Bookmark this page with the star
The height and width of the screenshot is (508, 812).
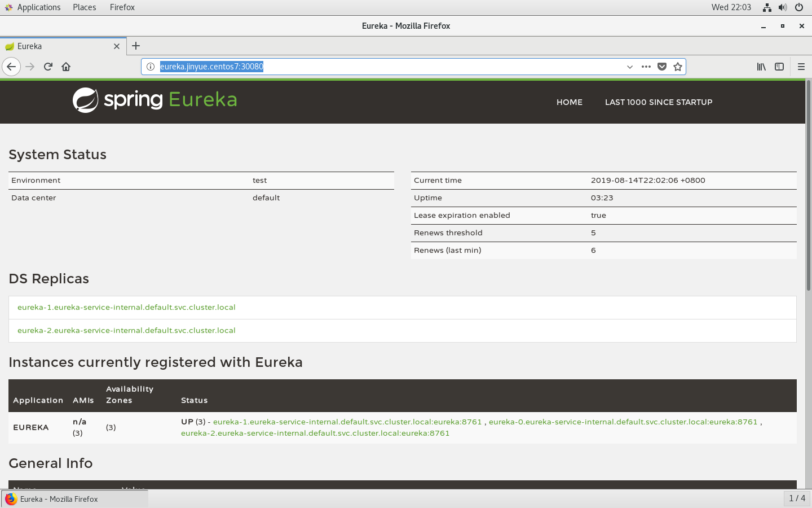coord(678,67)
